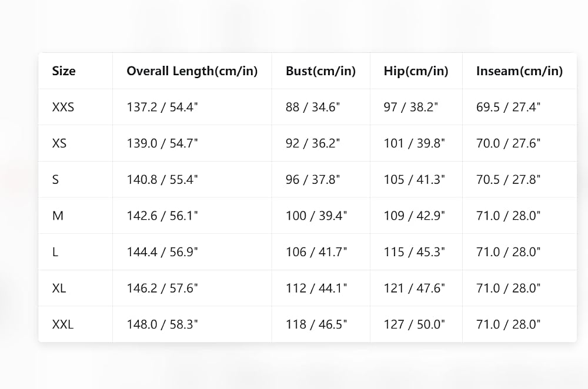
Task: Click the 121 / 47.6" hip cell
Action: coord(414,288)
